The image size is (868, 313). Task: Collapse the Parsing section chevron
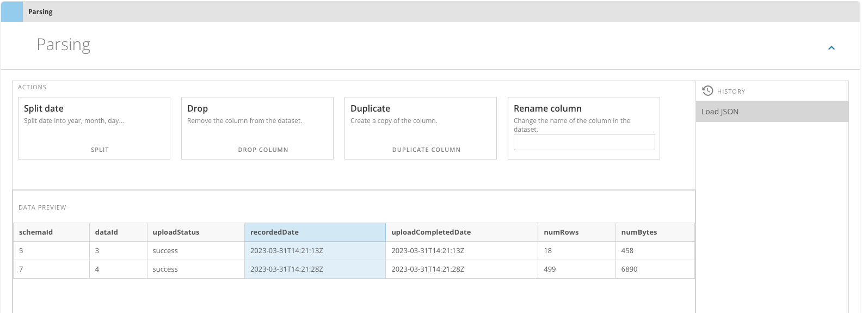(x=831, y=48)
